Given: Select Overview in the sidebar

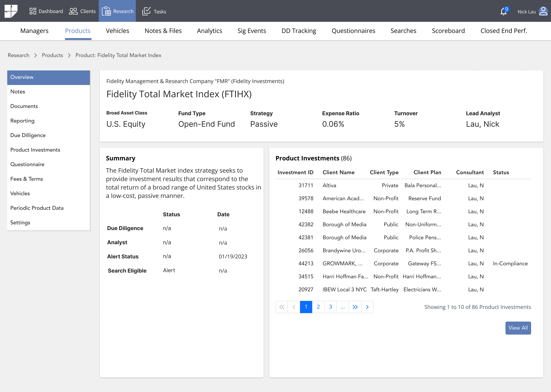Looking at the screenshot, I should (x=48, y=78).
